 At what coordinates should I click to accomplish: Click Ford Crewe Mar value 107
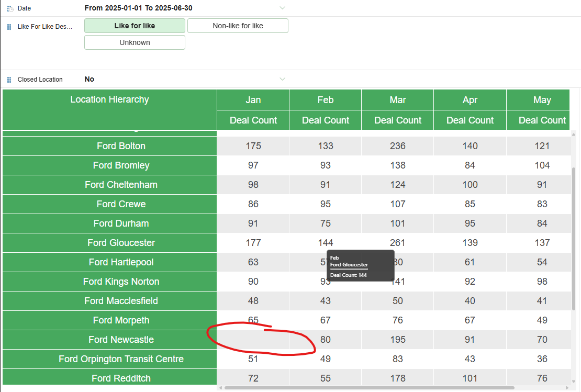point(398,204)
